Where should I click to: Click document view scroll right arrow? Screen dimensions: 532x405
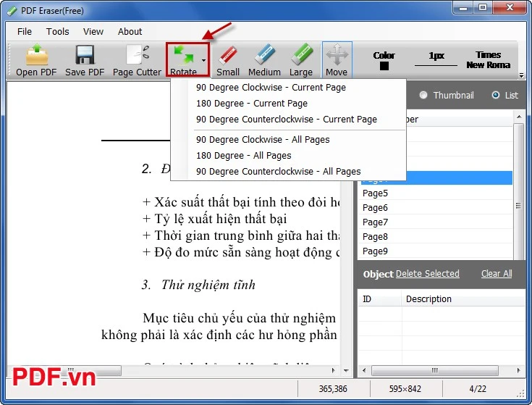(333, 370)
